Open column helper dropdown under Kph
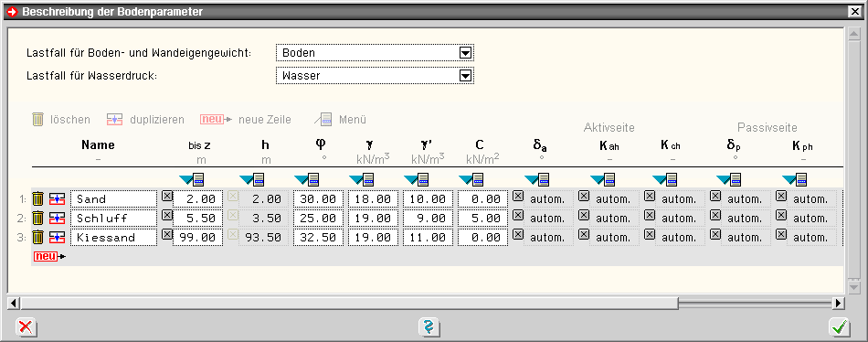The image size is (868, 342). click(x=794, y=179)
